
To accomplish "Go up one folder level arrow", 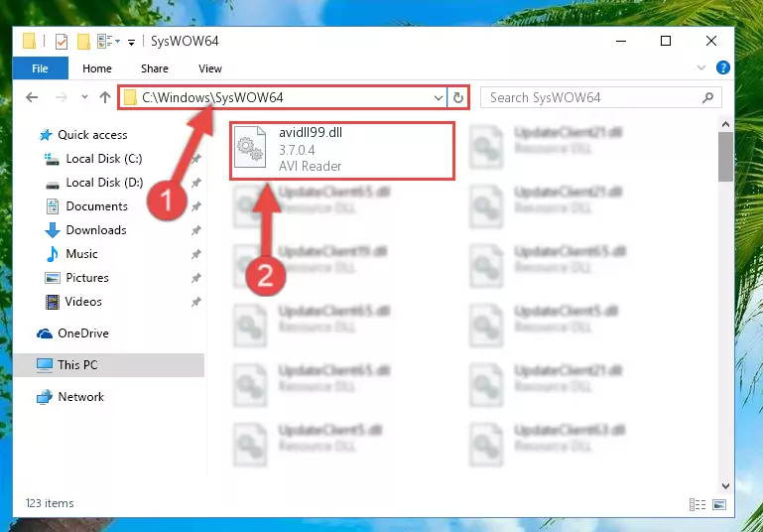I will 104,97.
